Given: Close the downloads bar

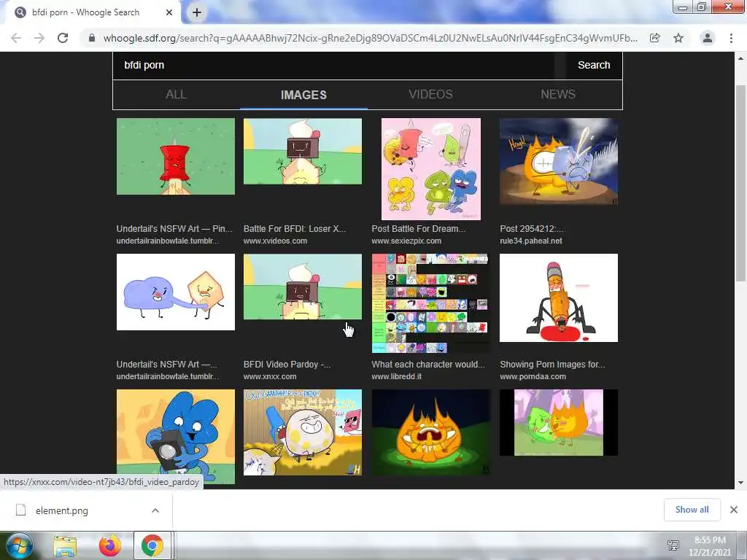Looking at the screenshot, I should coord(734,510).
